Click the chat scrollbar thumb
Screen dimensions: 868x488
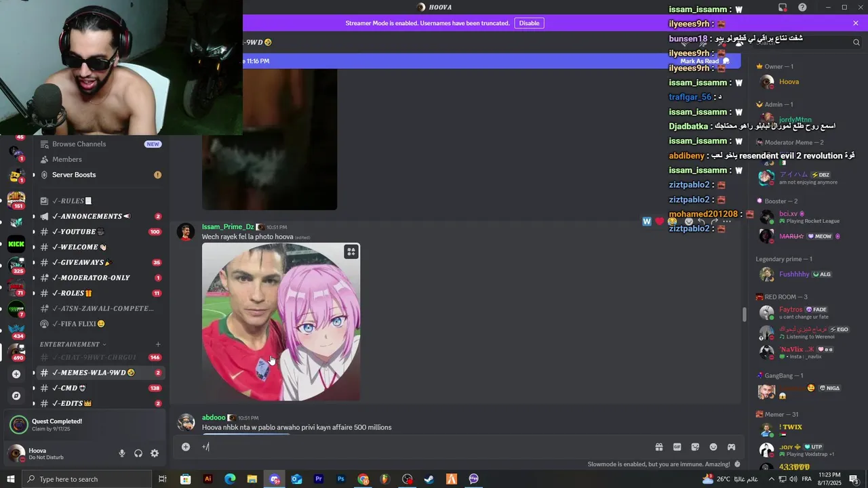coord(744,314)
